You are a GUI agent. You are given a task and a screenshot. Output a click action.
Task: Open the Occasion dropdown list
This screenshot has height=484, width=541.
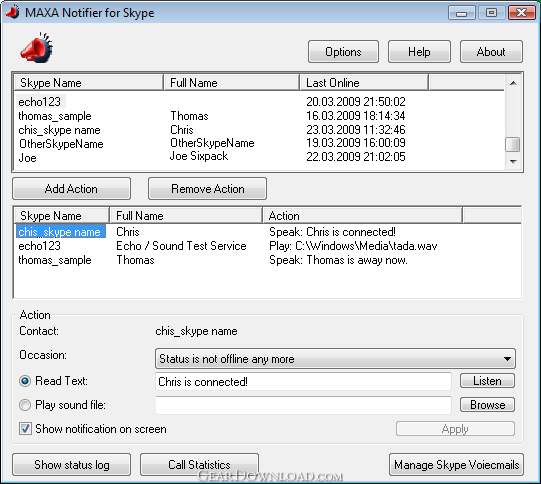pos(335,359)
